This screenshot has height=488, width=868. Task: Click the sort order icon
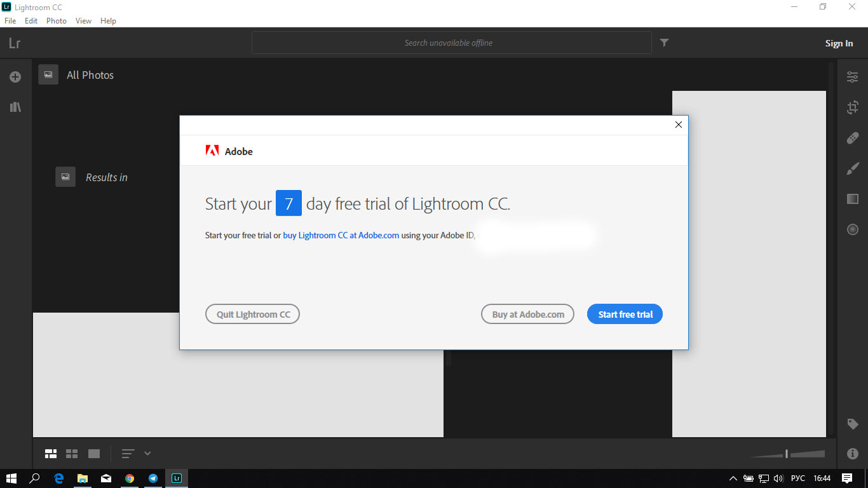point(128,454)
